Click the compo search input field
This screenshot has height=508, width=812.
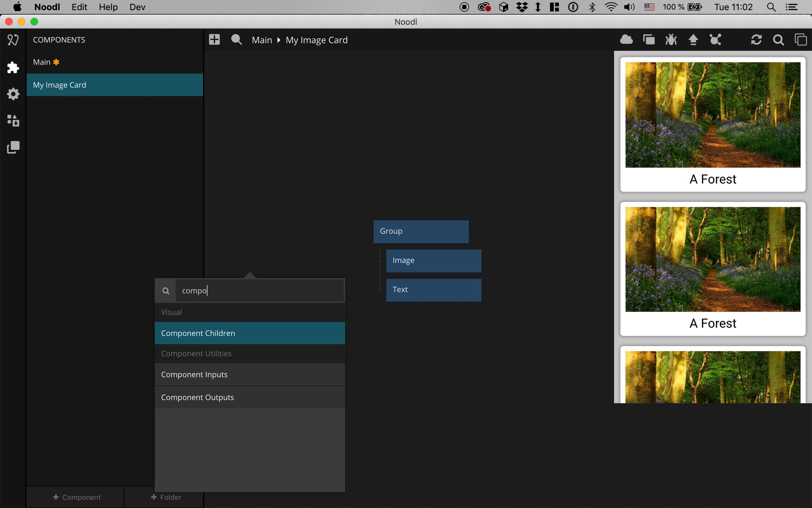(x=260, y=291)
